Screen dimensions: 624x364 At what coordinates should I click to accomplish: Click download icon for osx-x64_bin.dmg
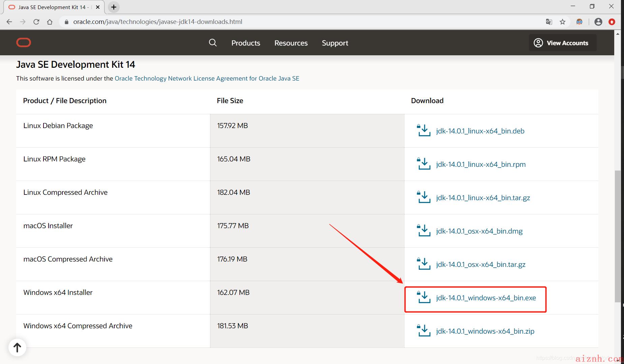pos(424,231)
